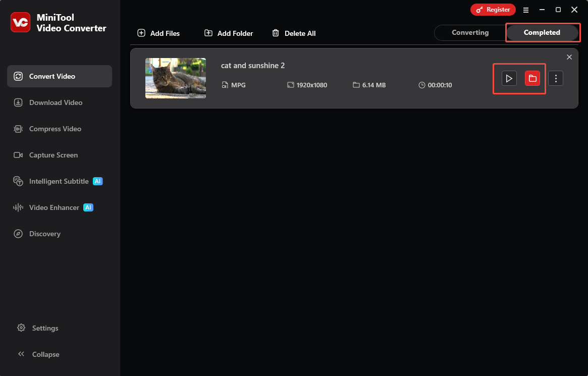Click Add Files button
588x376 pixels.
click(x=158, y=33)
